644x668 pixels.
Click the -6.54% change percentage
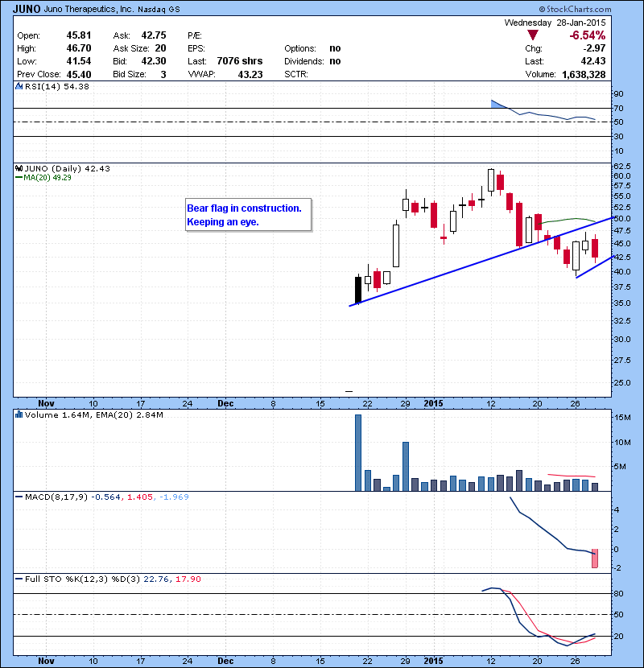(x=588, y=35)
